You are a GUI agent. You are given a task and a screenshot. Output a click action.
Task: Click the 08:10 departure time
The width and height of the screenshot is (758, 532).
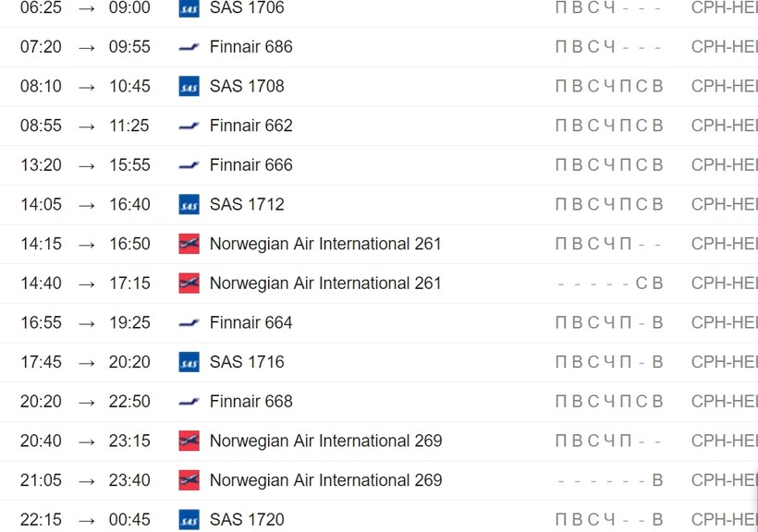[41, 86]
